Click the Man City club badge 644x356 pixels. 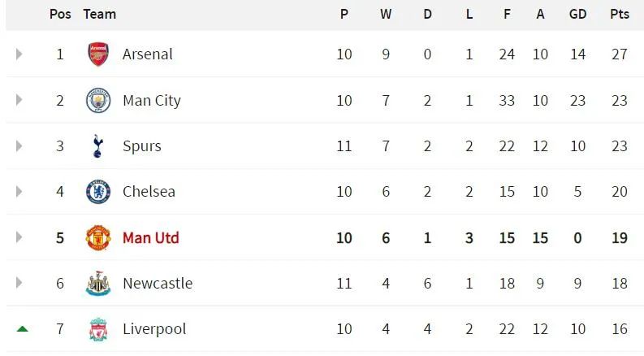98,100
